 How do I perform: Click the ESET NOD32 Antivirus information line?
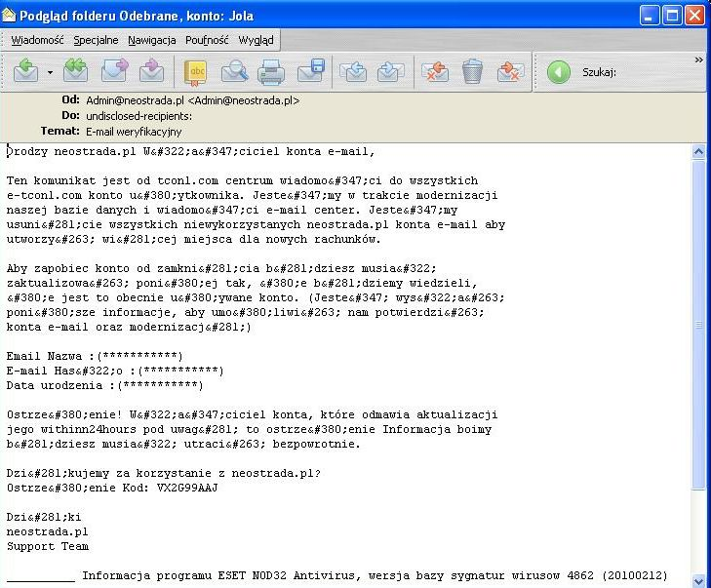tap(375, 575)
